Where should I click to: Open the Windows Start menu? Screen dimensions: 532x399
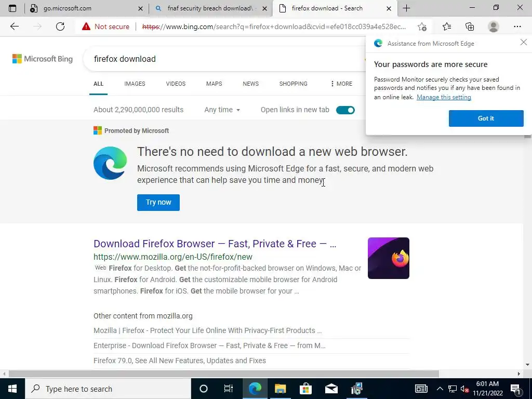point(12,389)
